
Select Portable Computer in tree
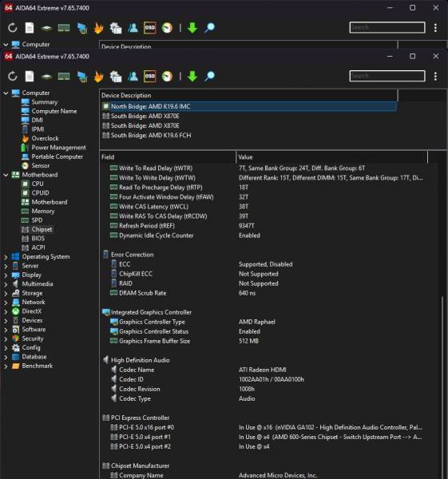[x=57, y=156]
